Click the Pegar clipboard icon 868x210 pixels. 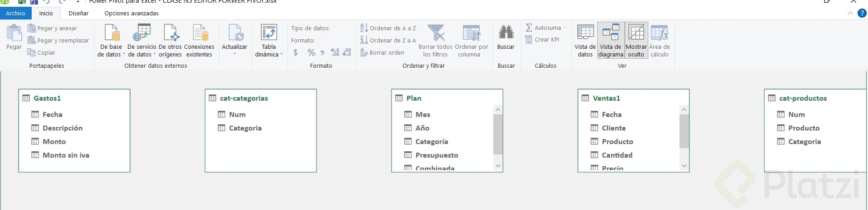pos(14,33)
